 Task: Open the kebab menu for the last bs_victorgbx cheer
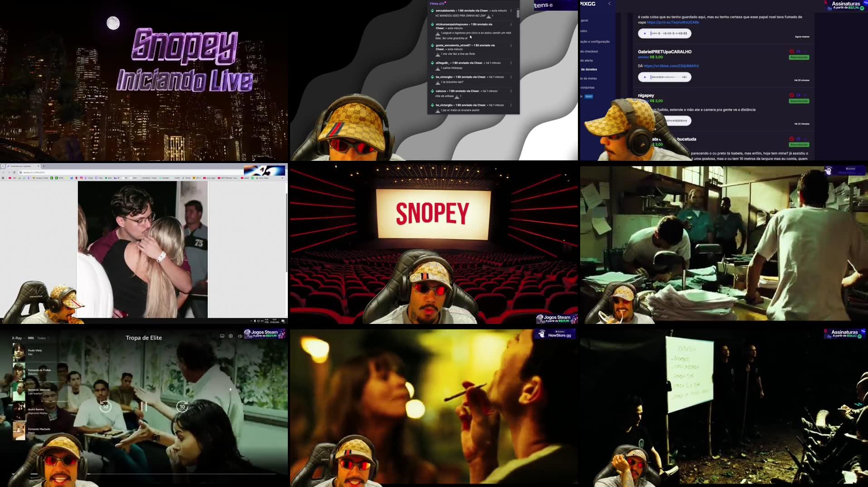511,105
